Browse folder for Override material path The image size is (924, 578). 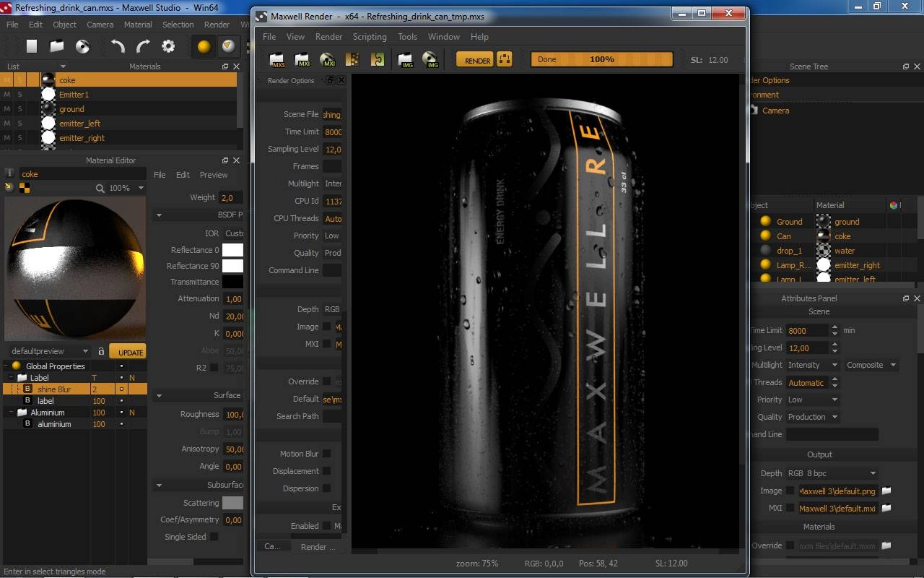[x=886, y=545]
